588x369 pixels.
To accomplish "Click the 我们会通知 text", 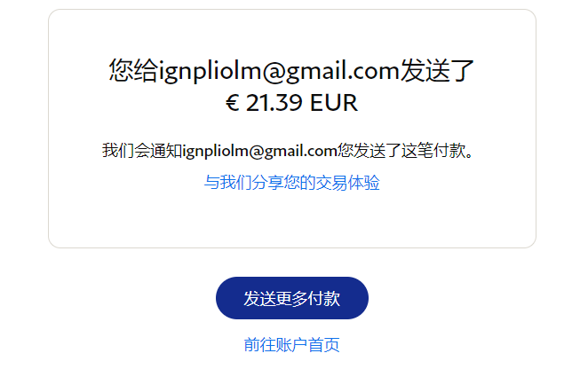I will pyautogui.click(x=142, y=151).
